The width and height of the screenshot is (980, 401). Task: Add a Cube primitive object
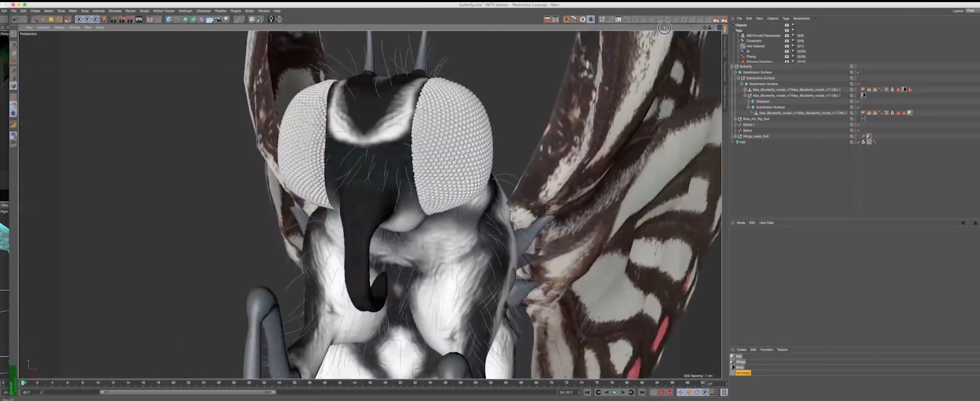[169, 20]
